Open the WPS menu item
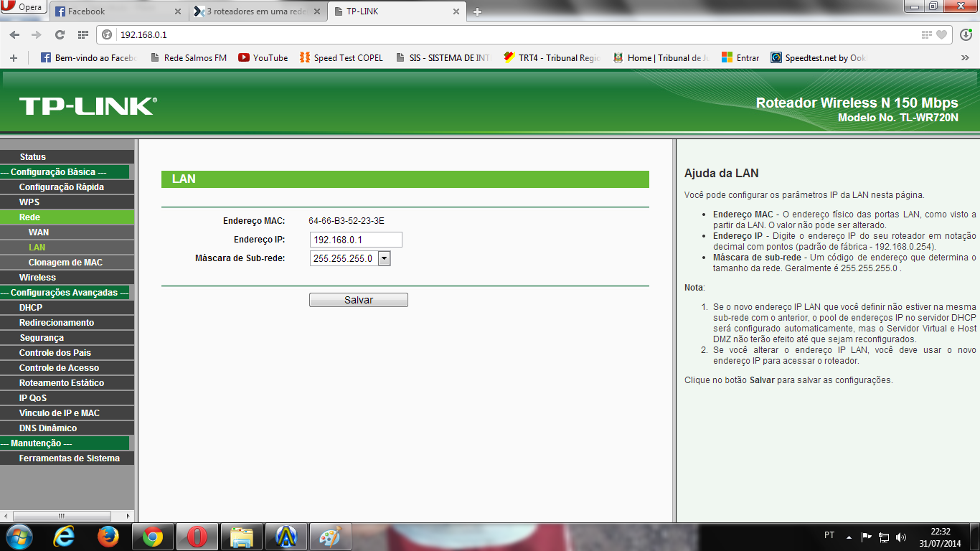 67,202
